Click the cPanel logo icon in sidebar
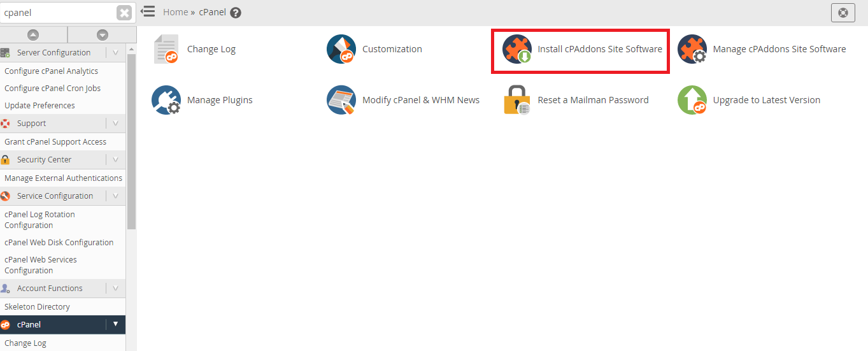The image size is (868, 351). pyautogui.click(x=5, y=325)
